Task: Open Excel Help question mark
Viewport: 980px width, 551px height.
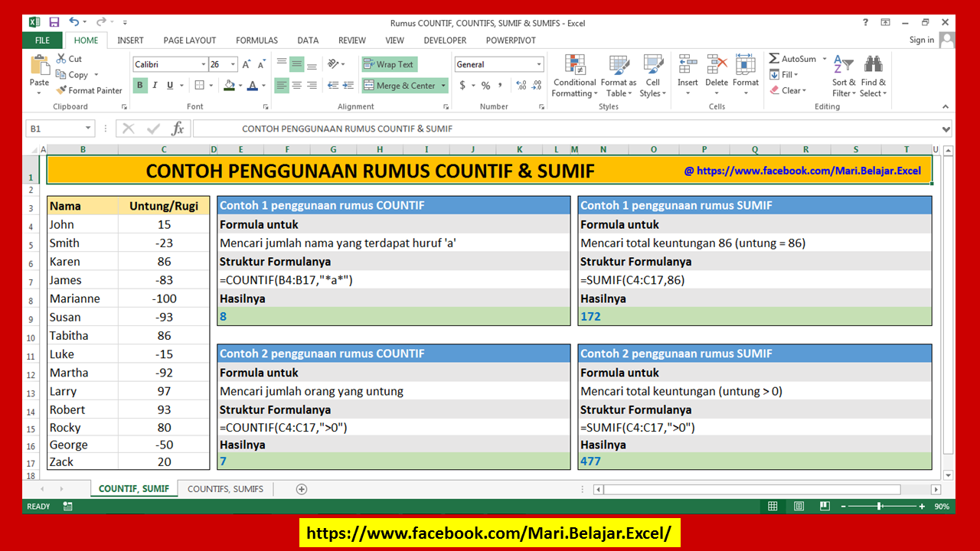Action: (x=865, y=22)
